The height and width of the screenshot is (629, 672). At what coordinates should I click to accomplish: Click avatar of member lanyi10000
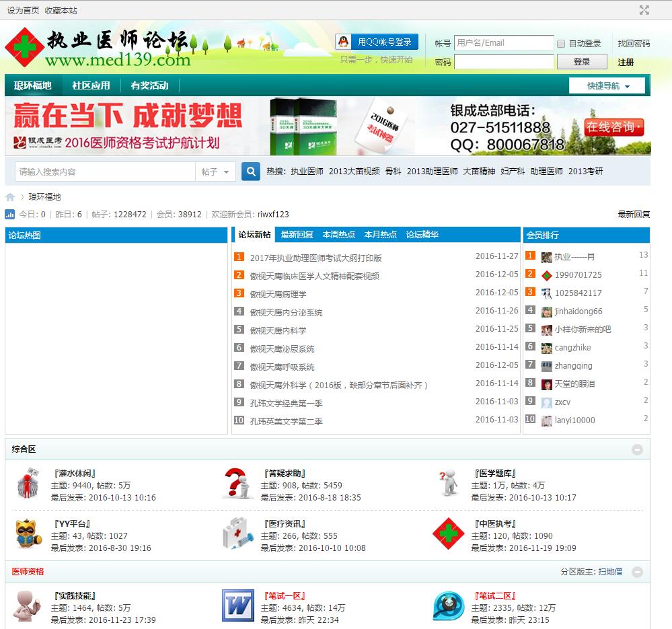point(546,420)
